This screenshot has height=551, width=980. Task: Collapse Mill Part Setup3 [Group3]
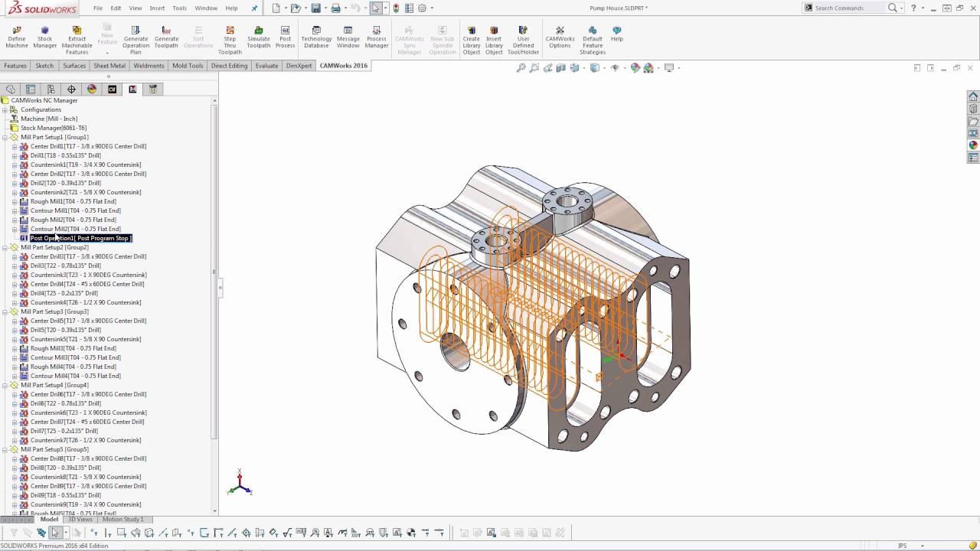5,311
